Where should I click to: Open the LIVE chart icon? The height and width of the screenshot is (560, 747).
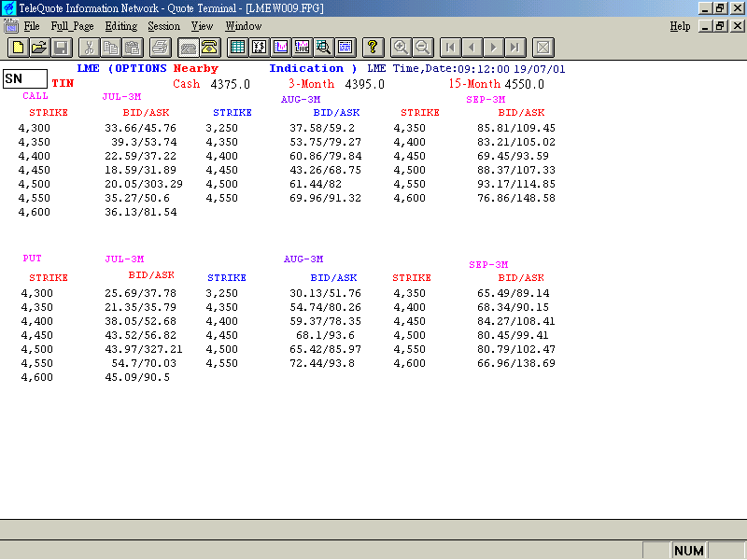tap(302, 48)
